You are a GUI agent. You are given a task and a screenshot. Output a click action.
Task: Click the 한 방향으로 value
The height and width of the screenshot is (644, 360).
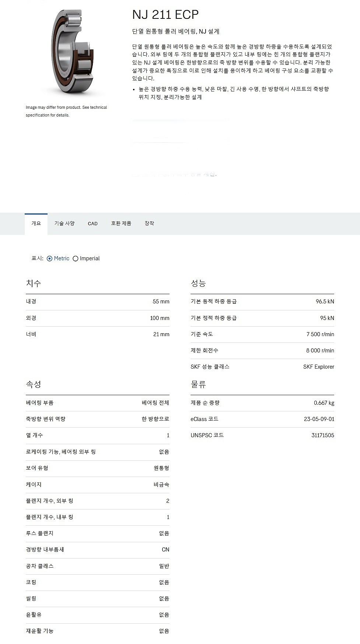(155, 419)
